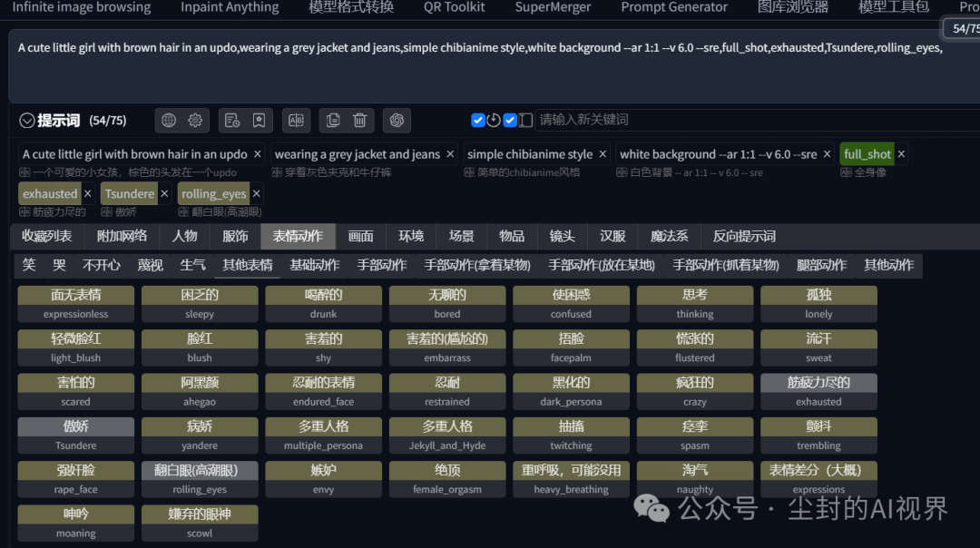Add the expressionless tag button
Screen dimensions: 980x548
point(75,304)
